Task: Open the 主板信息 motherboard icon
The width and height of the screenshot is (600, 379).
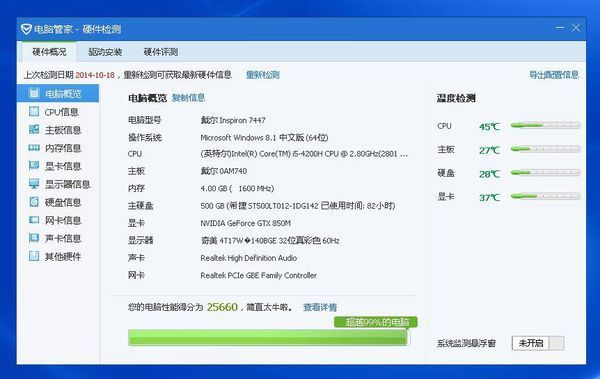Action: coord(34,129)
